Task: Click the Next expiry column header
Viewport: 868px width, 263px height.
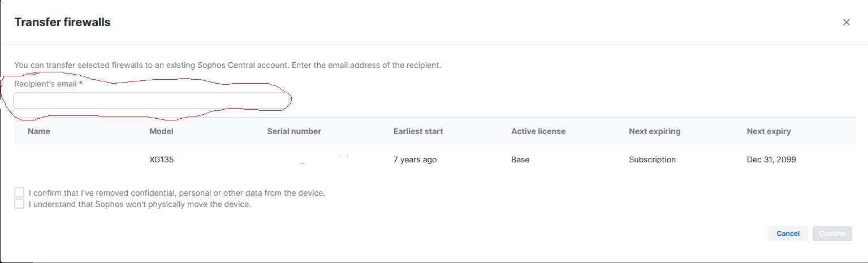Action: coord(768,131)
